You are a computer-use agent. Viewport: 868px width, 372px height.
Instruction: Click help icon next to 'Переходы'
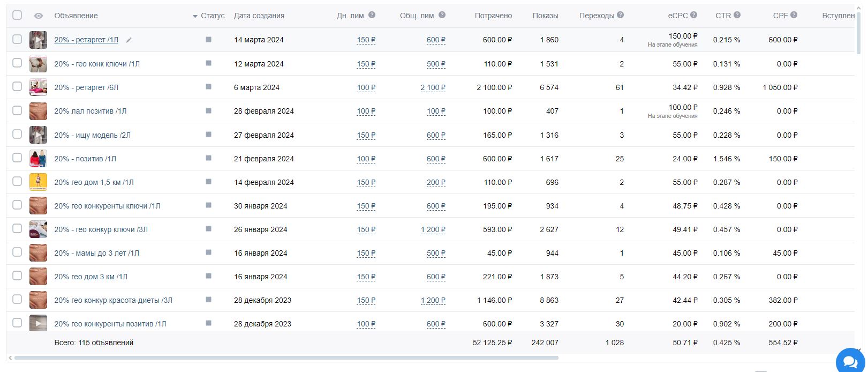click(x=620, y=15)
